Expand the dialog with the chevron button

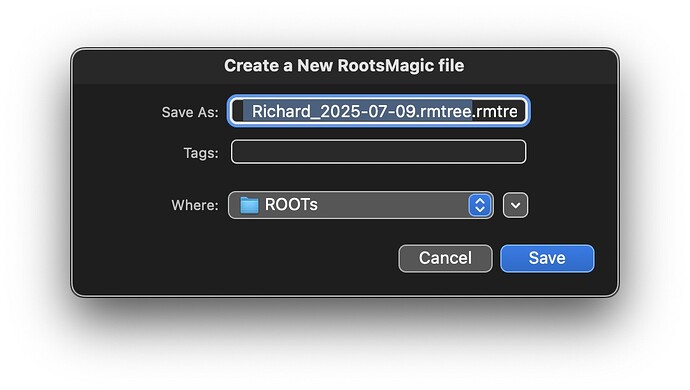pyautogui.click(x=515, y=205)
